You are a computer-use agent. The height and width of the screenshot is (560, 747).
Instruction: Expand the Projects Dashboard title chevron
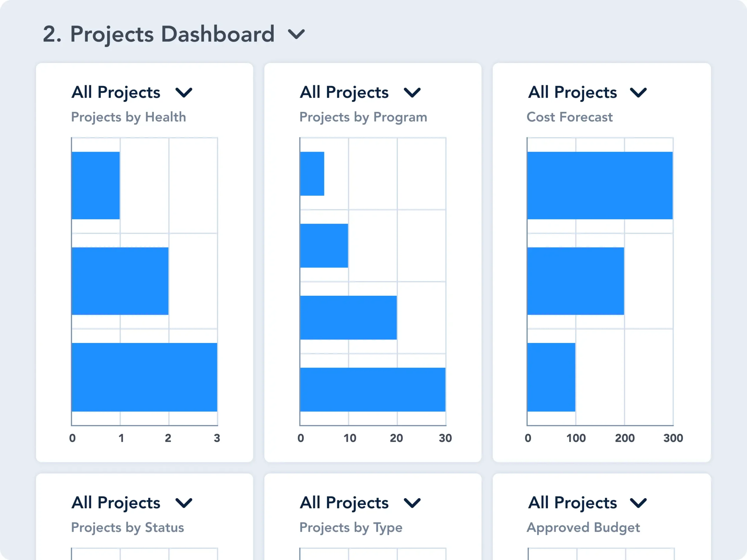(x=296, y=34)
